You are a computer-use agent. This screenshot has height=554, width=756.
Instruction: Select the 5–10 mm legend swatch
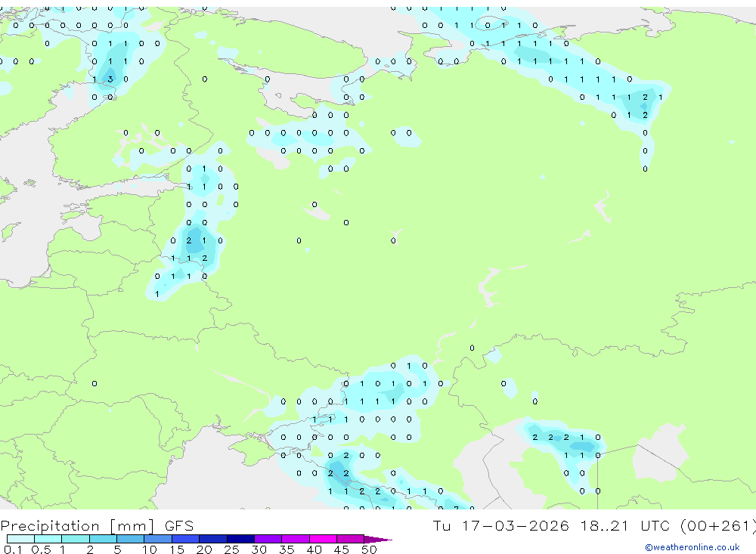[x=131, y=539]
